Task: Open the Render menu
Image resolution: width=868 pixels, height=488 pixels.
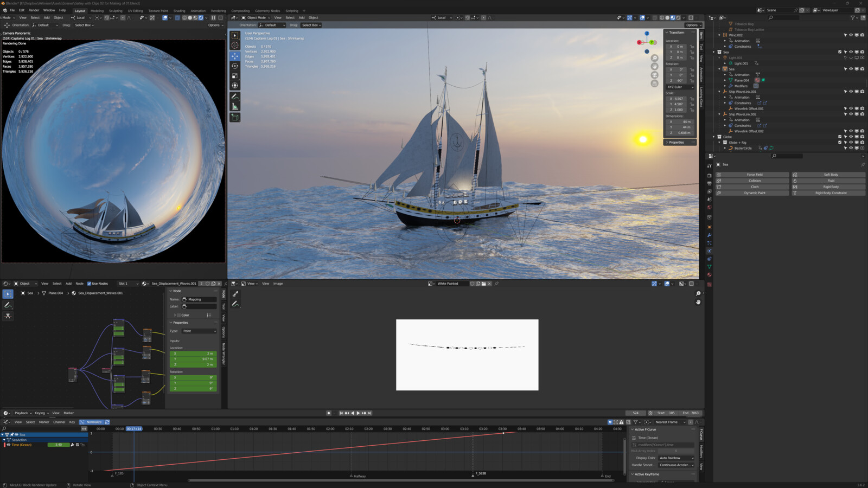Action: coord(34,10)
